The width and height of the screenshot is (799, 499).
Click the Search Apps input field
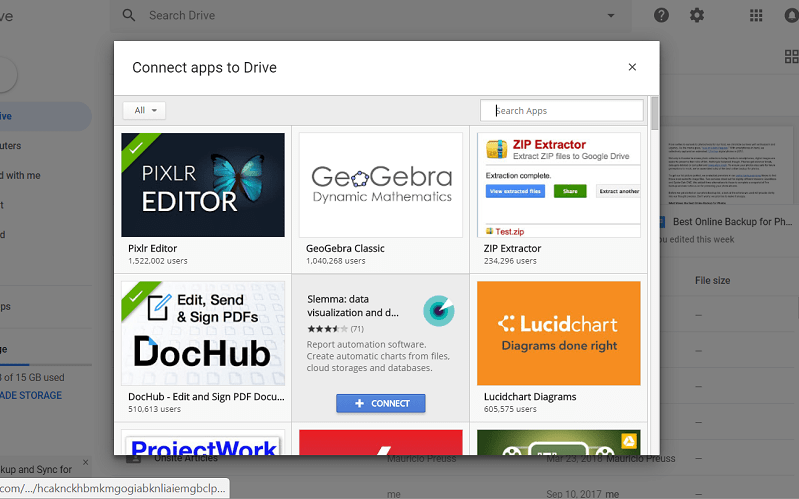click(562, 111)
